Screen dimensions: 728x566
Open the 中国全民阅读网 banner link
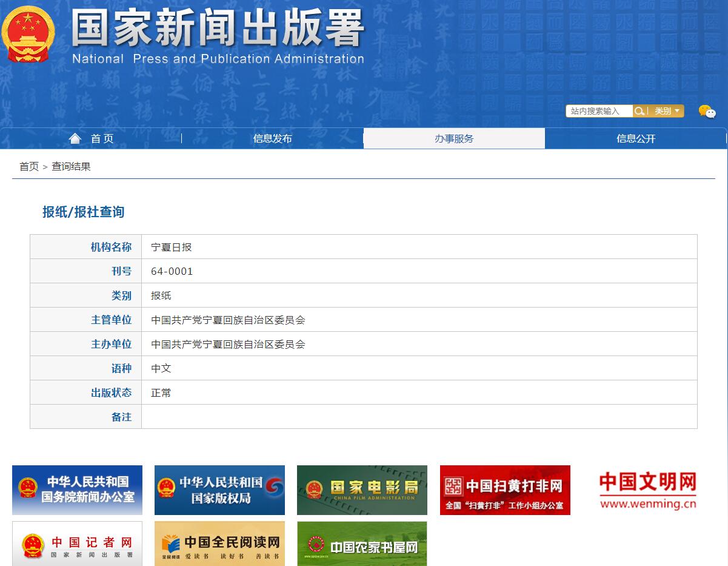coord(219,544)
